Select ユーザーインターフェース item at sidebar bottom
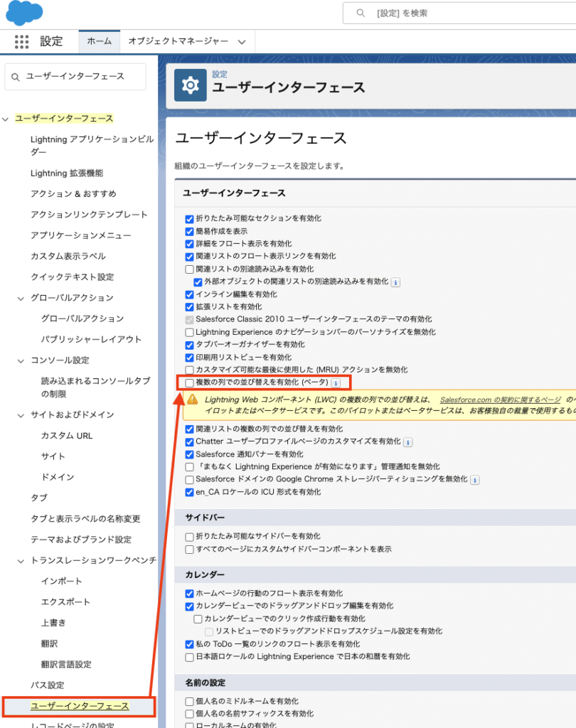This screenshot has height=728, width=576. point(79,706)
